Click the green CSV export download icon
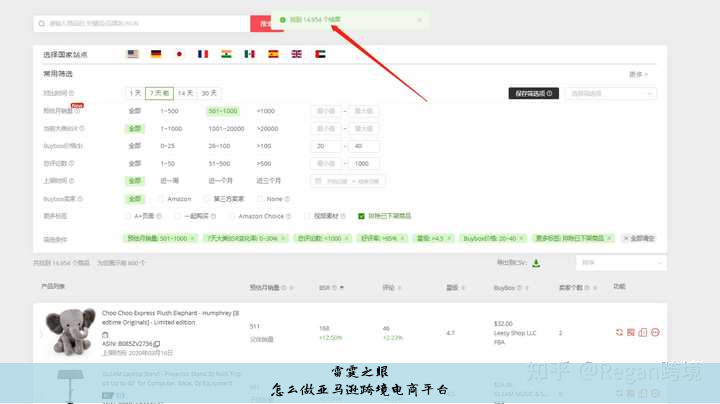 [x=536, y=263]
